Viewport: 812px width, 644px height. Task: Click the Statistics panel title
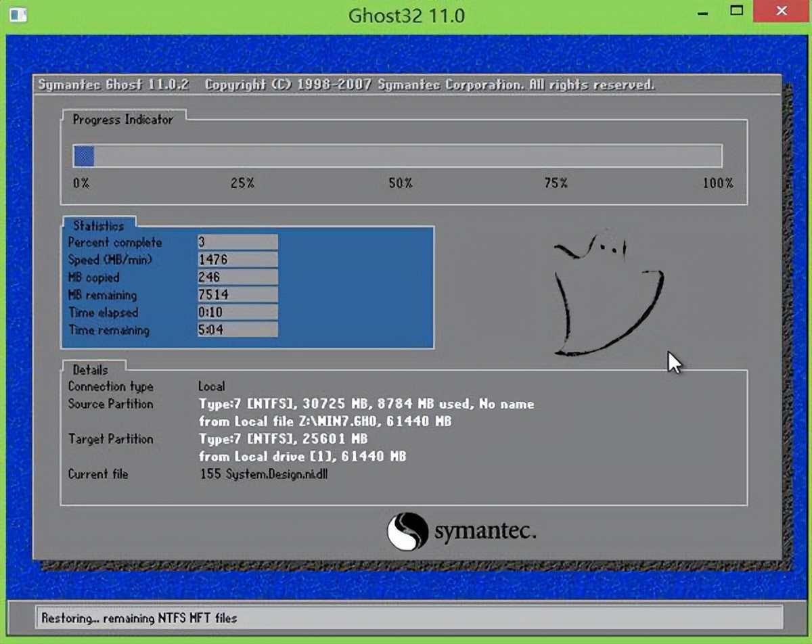coord(99,226)
